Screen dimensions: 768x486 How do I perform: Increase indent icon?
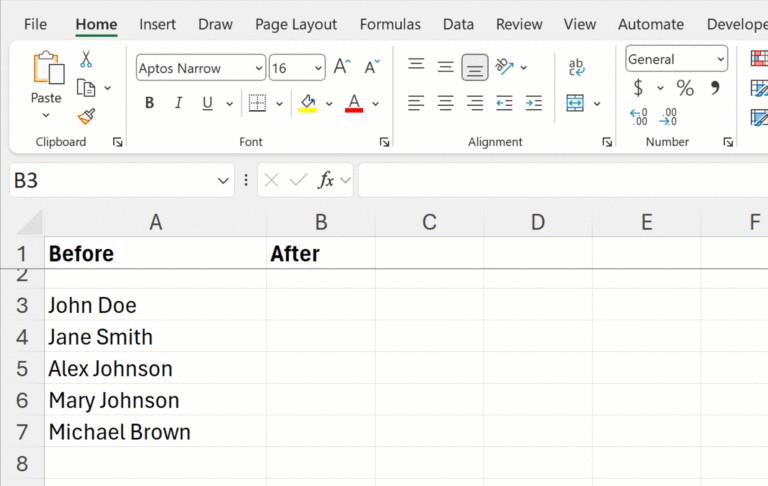point(533,103)
